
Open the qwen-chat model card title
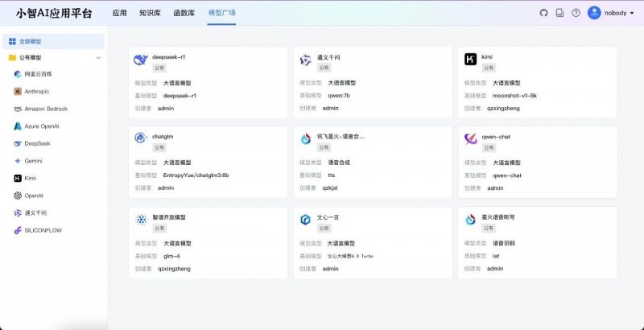(496, 137)
